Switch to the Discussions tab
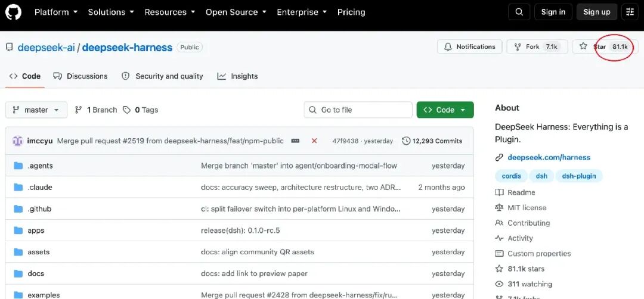The image size is (644, 299). coord(80,76)
